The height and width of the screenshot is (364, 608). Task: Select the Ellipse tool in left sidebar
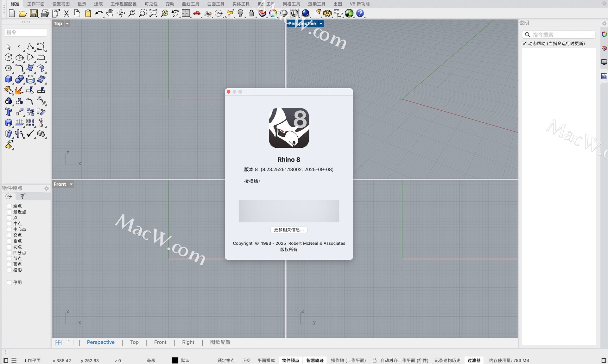point(20,58)
